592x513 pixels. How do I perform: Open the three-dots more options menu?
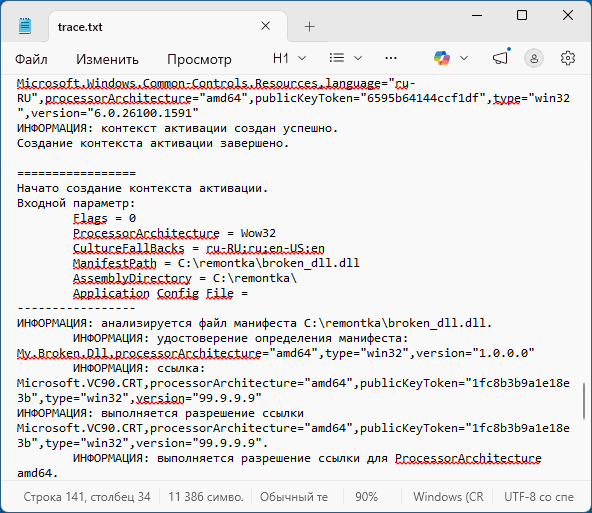tap(391, 58)
